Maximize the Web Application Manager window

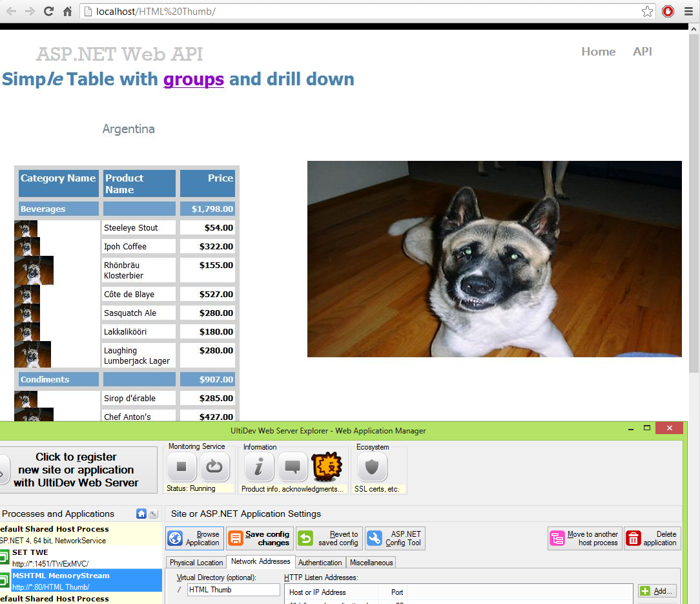647,428
